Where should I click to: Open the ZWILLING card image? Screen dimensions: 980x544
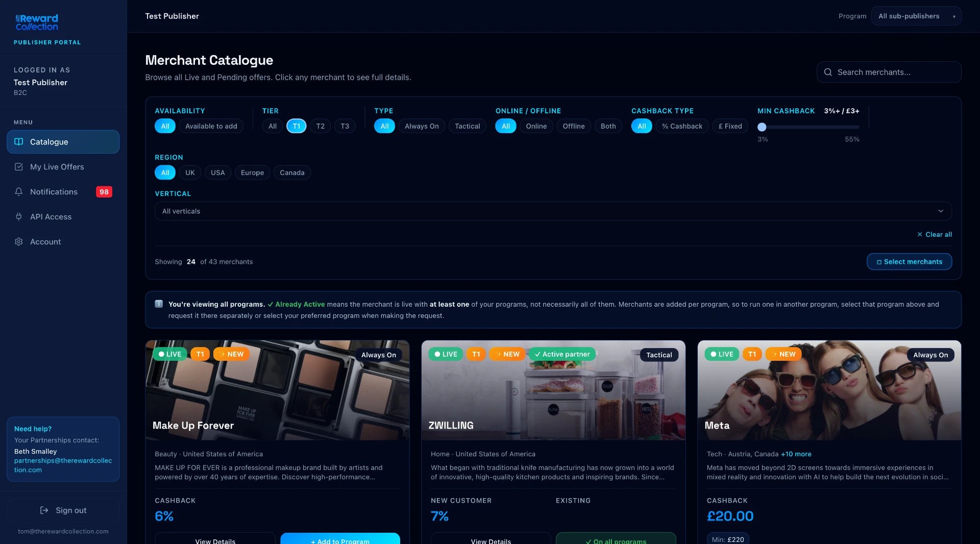coord(553,390)
